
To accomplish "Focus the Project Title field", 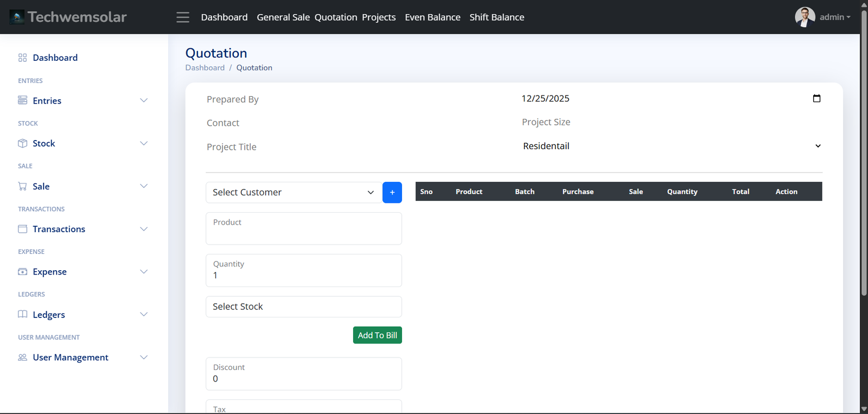I will (x=357, y=147).
